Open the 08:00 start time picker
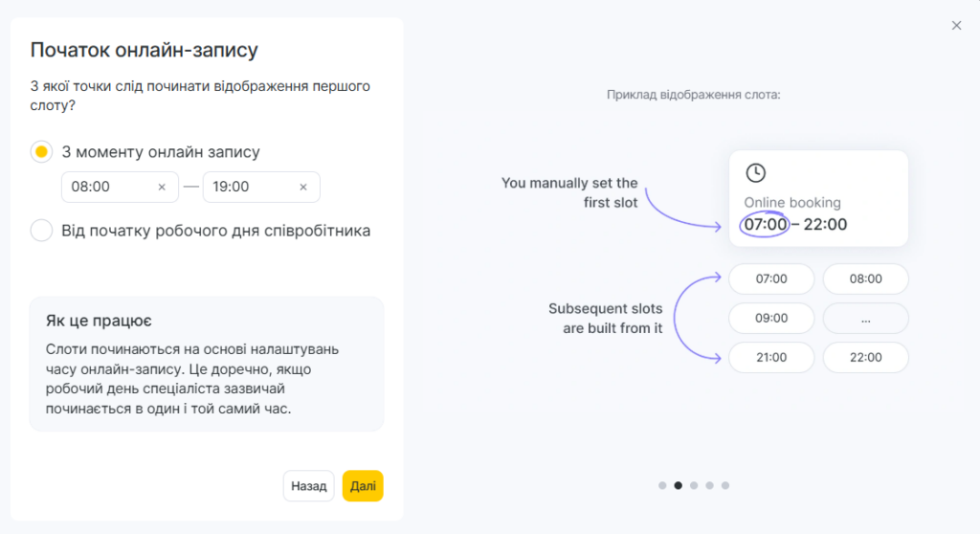 tap(105, 188)
